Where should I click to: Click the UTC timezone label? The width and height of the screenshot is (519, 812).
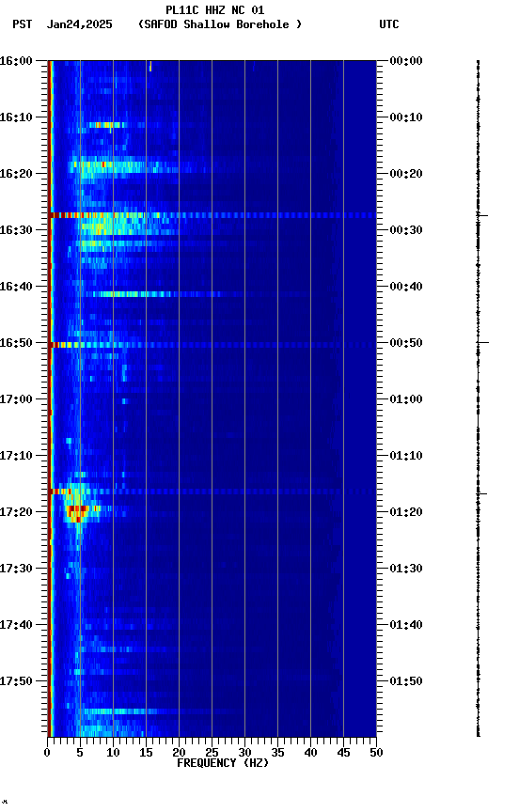tap(389, 24)
